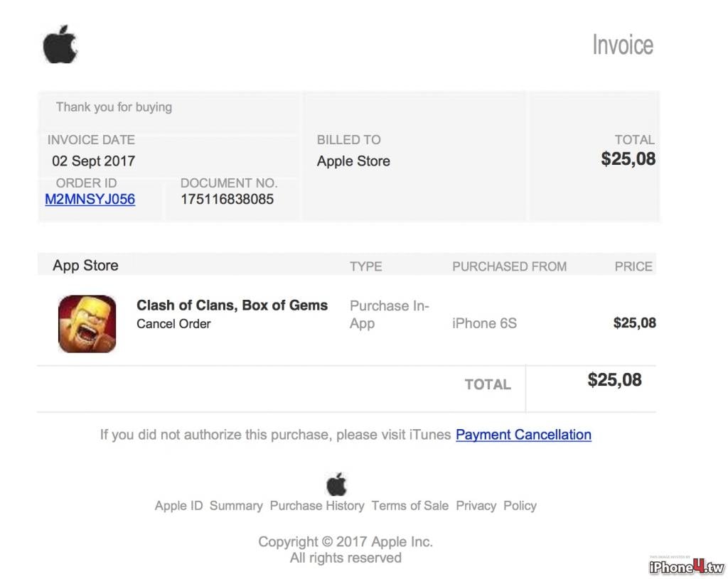Open the Privacy footer link

click(x=476, y=506)
